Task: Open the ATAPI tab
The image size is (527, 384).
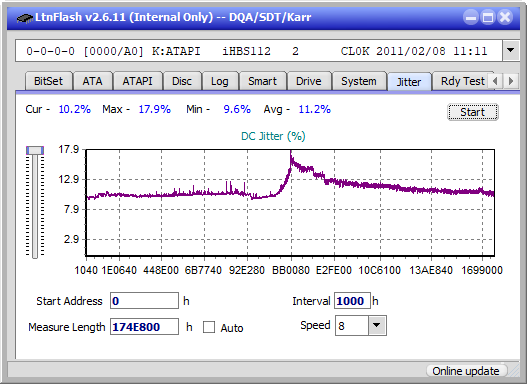Action: 137,81
